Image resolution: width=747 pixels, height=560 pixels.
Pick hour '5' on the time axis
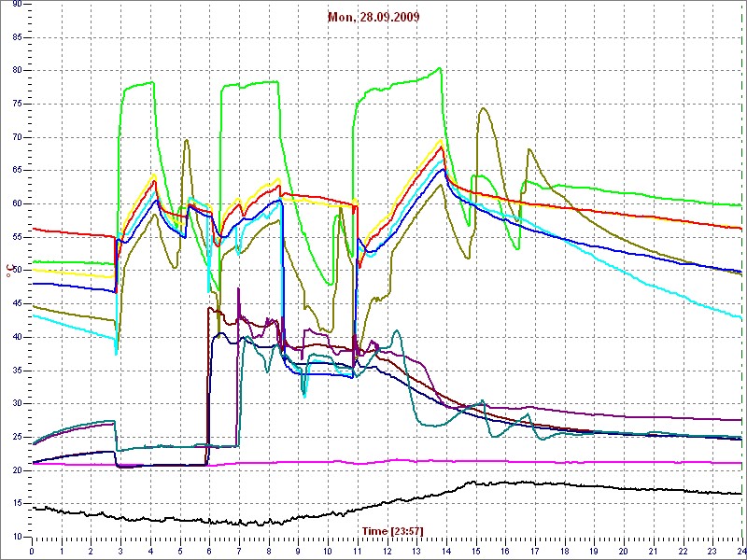[180, 551]
